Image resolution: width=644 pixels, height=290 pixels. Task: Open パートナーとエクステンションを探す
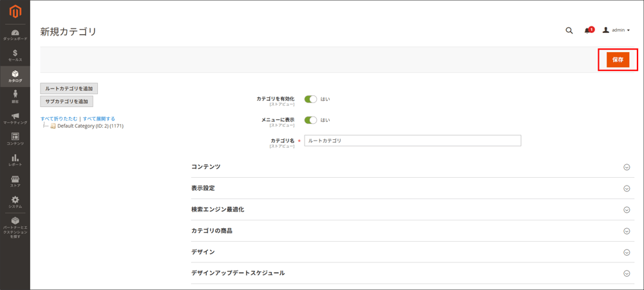(x=15, y=228)
